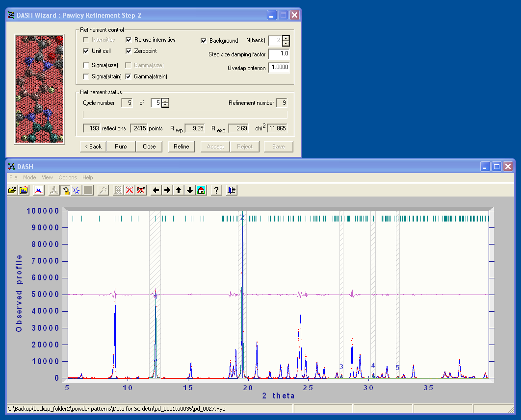The width and height of the screenshot is (521, 420).
Task: Click the N(back) value field
Action: click(x=275, y=41)
